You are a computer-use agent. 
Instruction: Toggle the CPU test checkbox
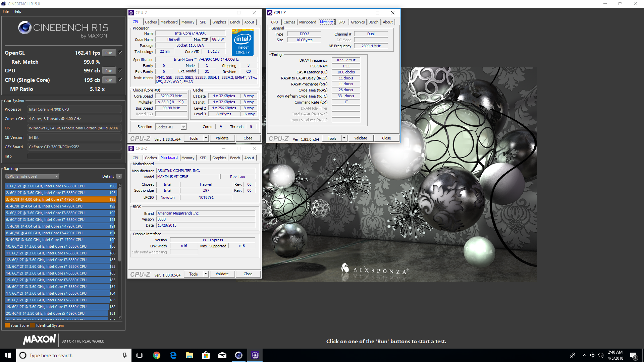(x=120, y=70)
